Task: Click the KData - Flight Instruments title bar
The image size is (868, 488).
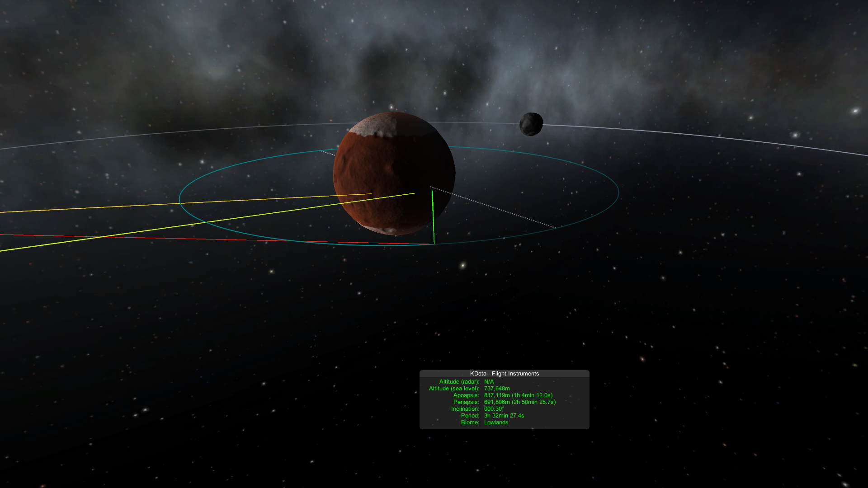Action: click(x=504, y=374)
